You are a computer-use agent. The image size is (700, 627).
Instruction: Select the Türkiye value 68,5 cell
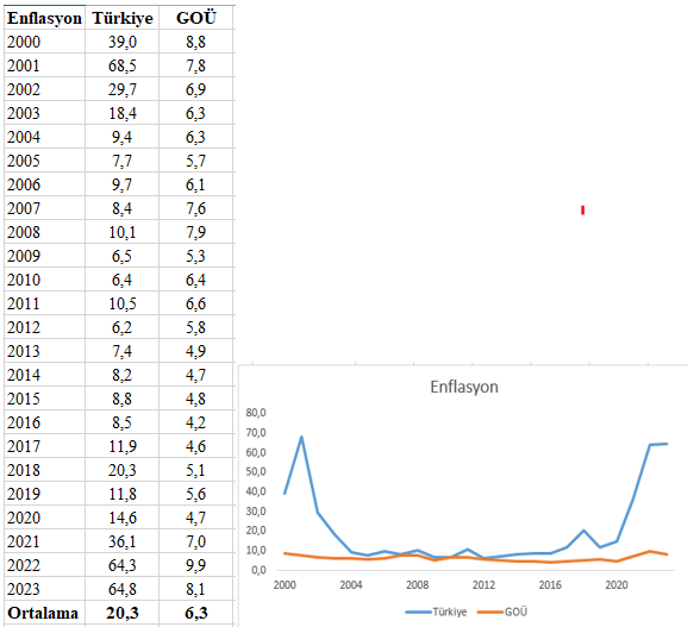[123, 65]
